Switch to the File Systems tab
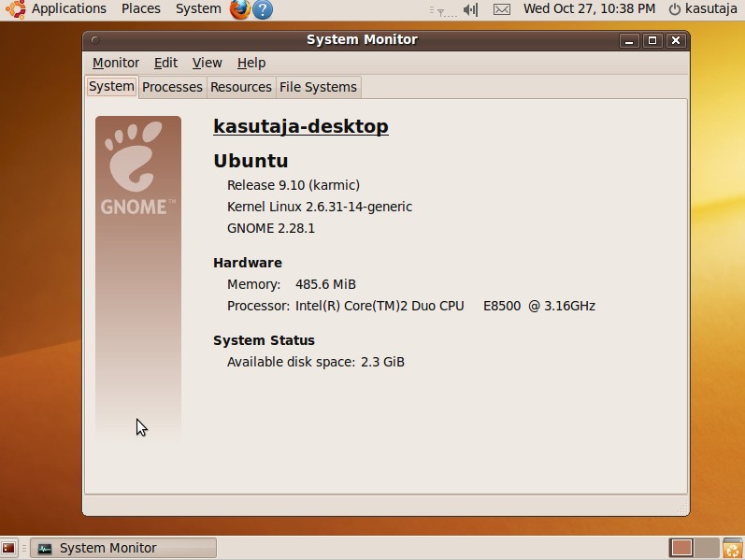The height and width of the screenshot is (560, 745). coord(319,88)
